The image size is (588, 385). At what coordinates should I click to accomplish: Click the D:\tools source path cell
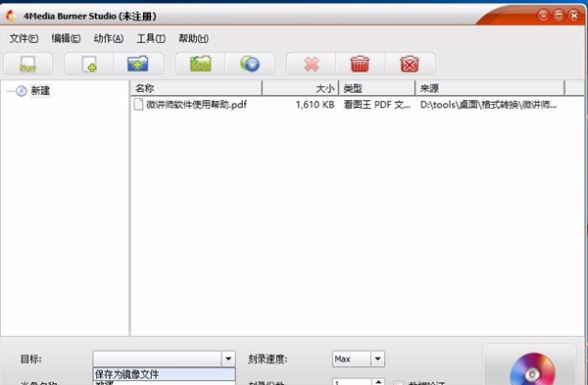click(488, 105)
